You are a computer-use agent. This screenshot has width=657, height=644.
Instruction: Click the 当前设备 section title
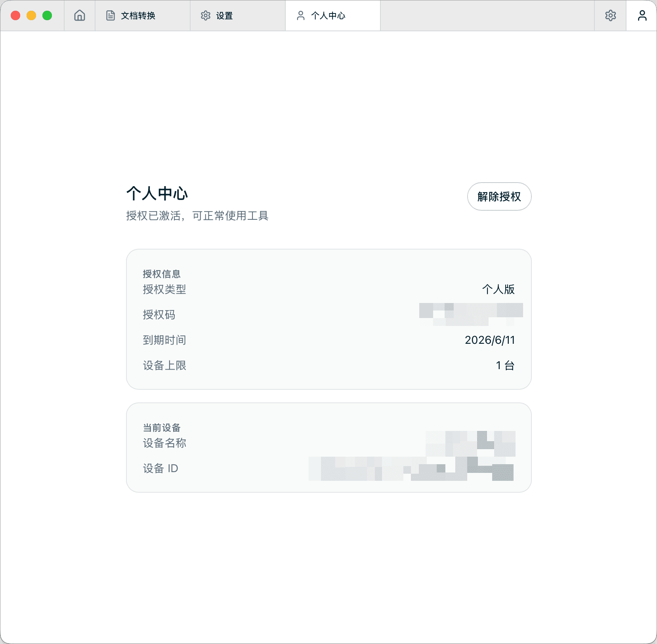click(x=162, y=428)
